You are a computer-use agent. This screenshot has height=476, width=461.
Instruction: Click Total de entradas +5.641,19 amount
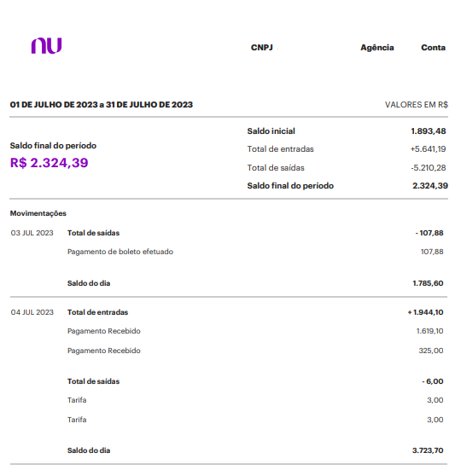pos(428,149)
